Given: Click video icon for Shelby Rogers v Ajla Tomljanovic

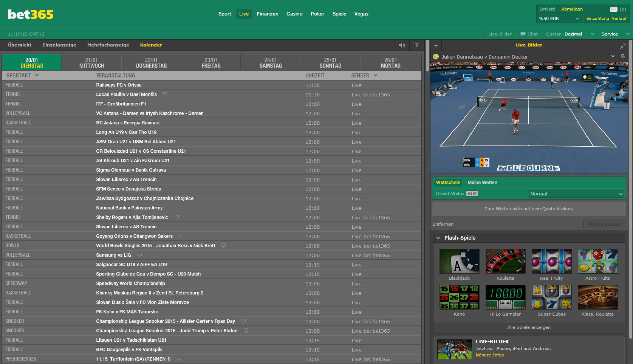Looking at the screenshot, I should point(176,217).
